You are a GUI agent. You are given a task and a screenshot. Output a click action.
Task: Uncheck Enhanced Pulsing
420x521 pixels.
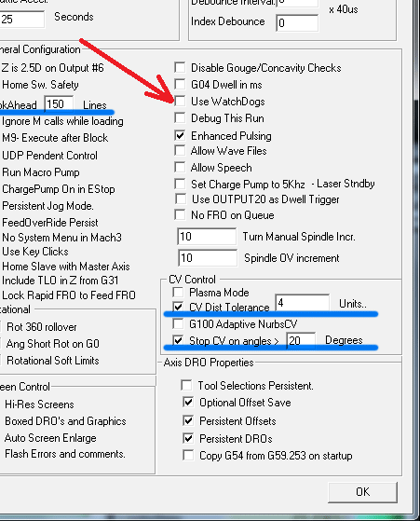click(180, 135)
